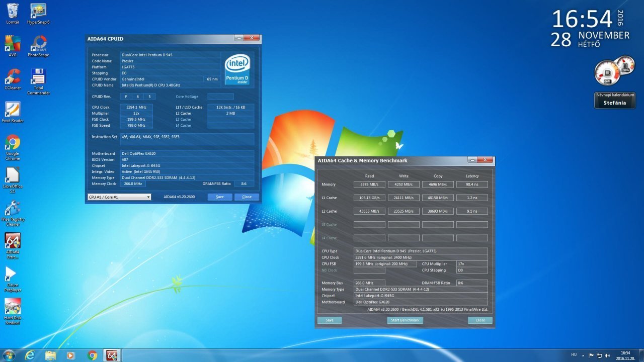Show hidden system tray icons
The image size is (644, 362).
[x=584, y=355]
